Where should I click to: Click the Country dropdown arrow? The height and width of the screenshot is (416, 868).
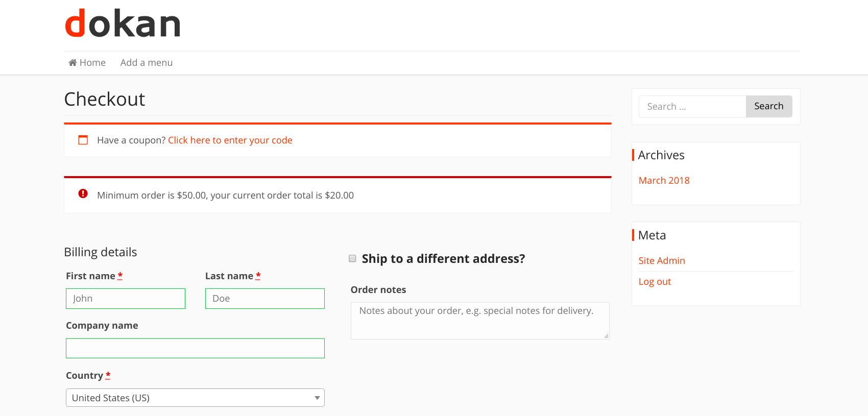click(317, 398)
